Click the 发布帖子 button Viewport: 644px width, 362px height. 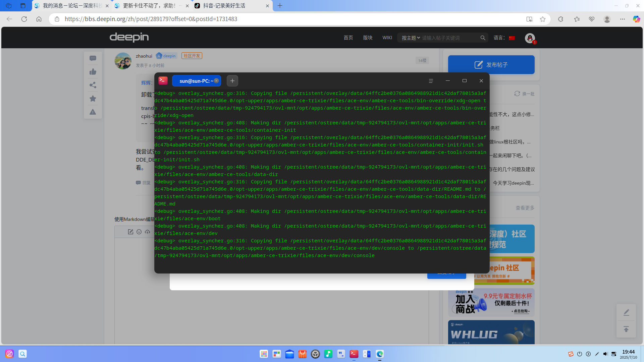491,65
